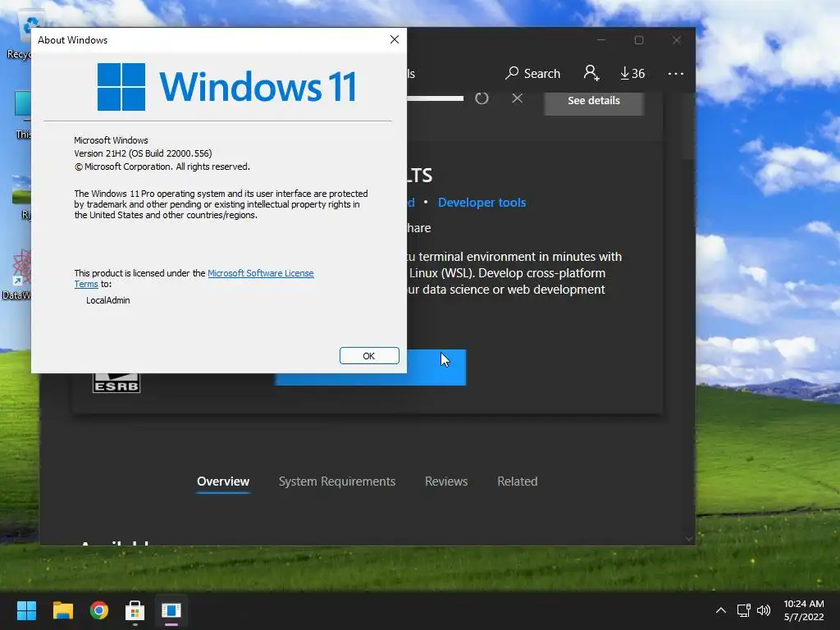840x630 pixels.
Task: Click the Windows 11 logo in dialog
Action: [x=226, y=87]
